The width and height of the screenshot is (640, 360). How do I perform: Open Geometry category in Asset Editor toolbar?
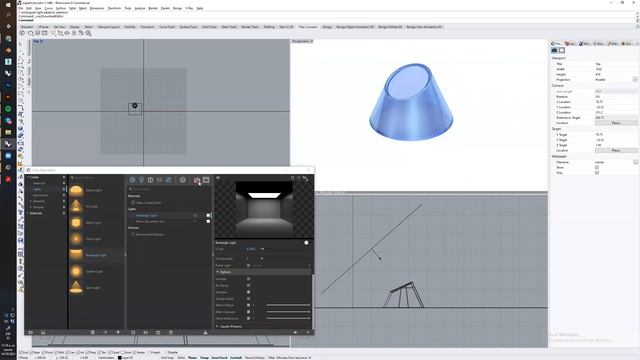point(150,180)
